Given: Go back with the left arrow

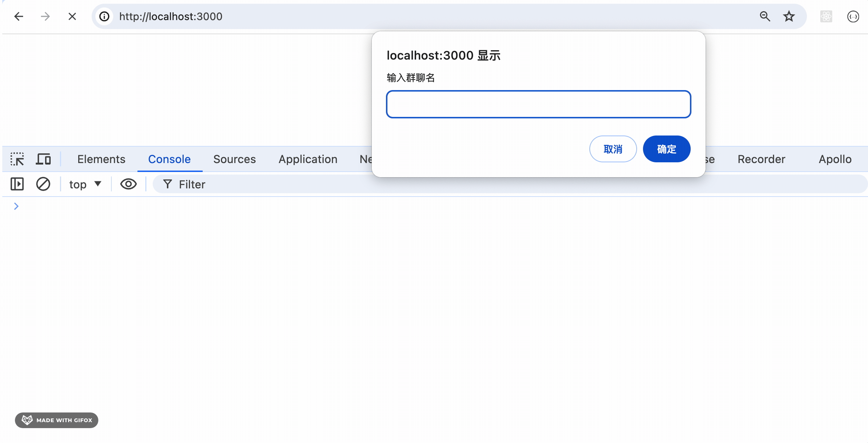Looking at the screenshot, I should [x=19, y=16].
